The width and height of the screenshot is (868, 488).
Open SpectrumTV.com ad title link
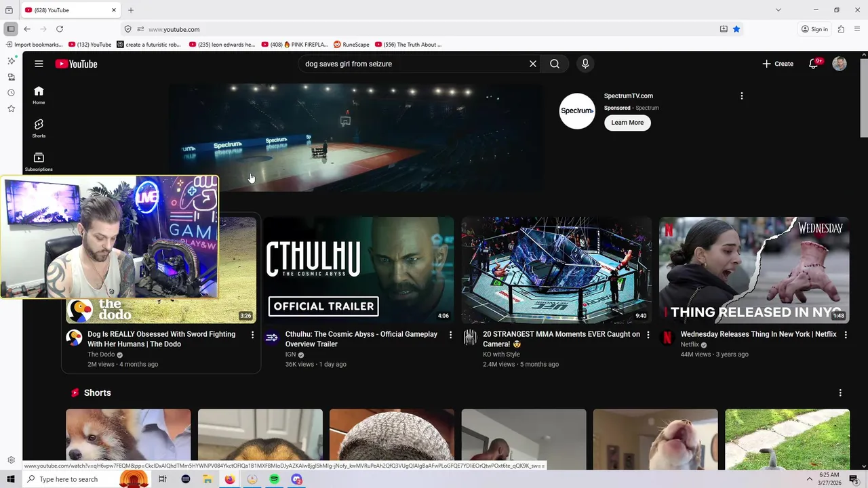click(x=629, y=96)
